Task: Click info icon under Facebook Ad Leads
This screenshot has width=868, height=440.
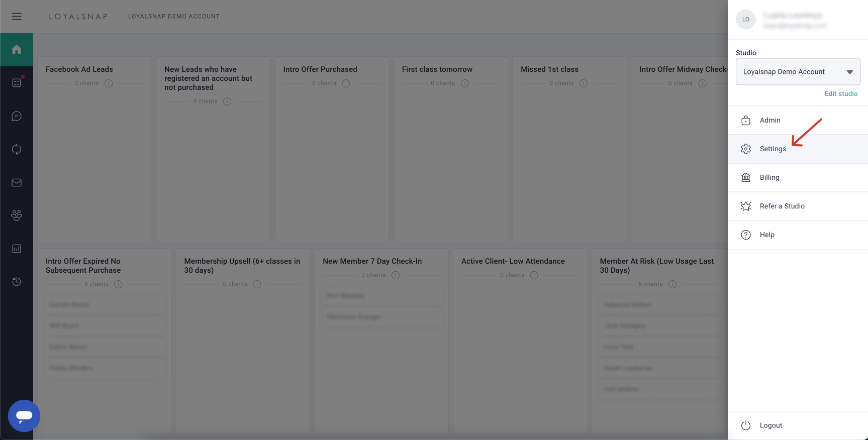Action: point(109,83)
